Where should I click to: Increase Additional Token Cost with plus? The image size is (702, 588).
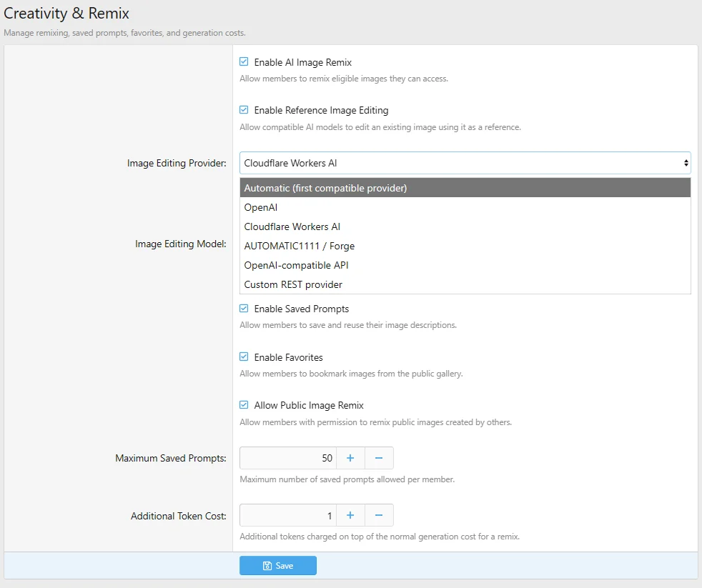pyautogui.click(x=350, y=516)
